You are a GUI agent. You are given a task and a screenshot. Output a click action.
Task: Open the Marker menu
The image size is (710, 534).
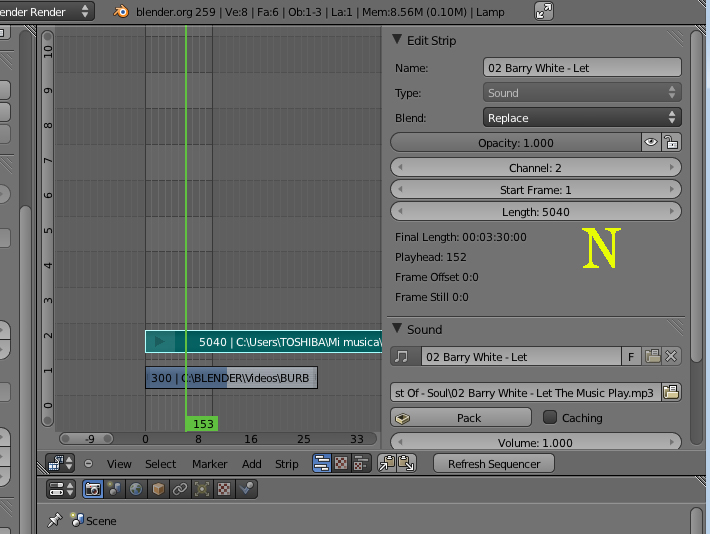210,464
